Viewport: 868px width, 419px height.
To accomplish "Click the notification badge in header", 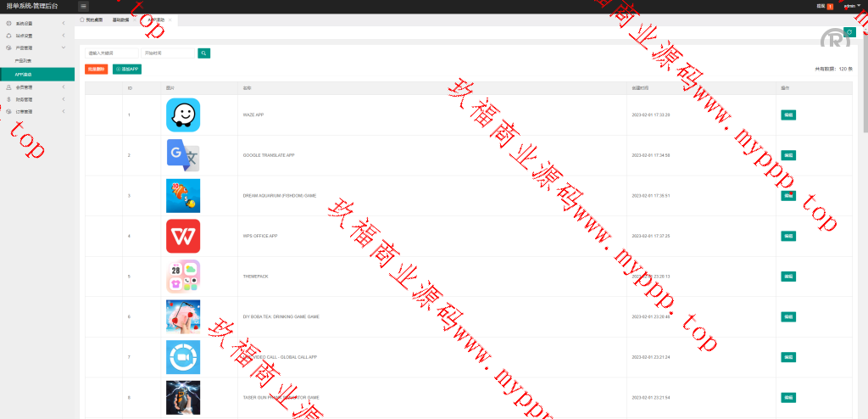I will click(x=830, y=6).
